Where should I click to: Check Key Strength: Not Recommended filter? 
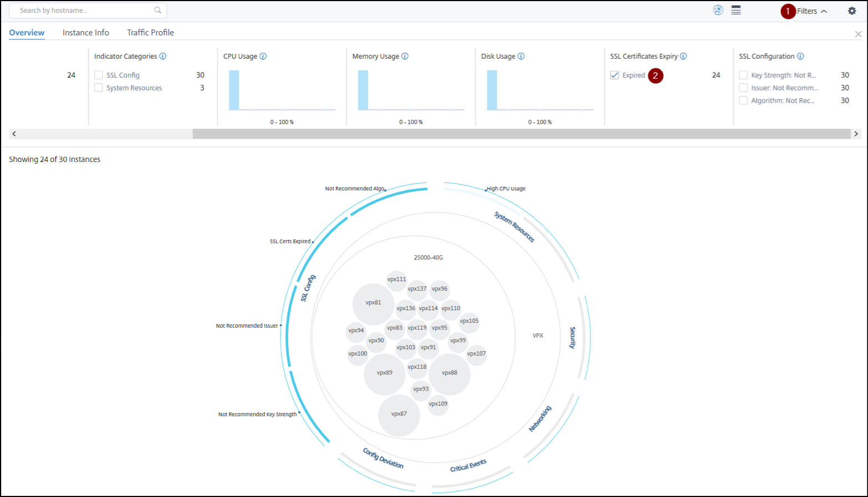click(743, 75)
